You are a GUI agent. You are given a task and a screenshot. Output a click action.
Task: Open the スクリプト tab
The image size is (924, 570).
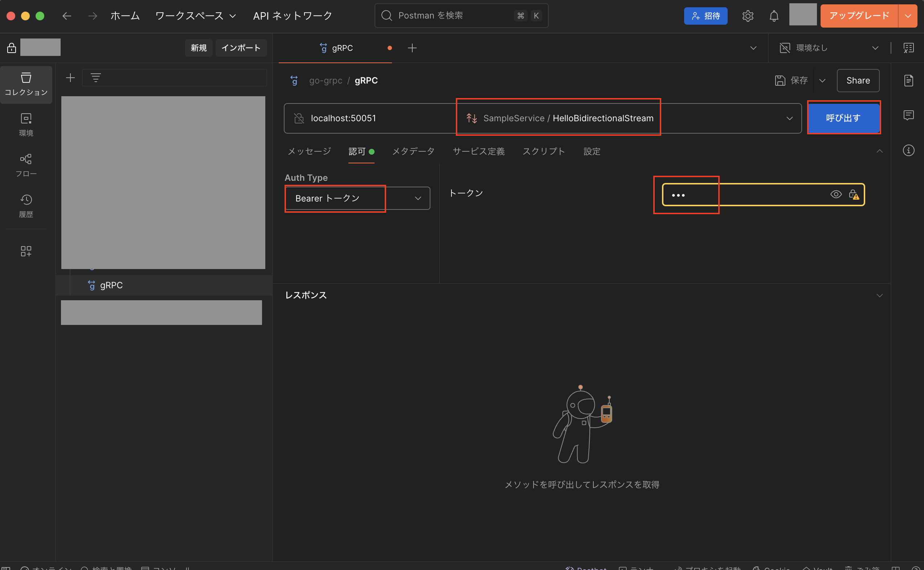(x=543, y=151)
